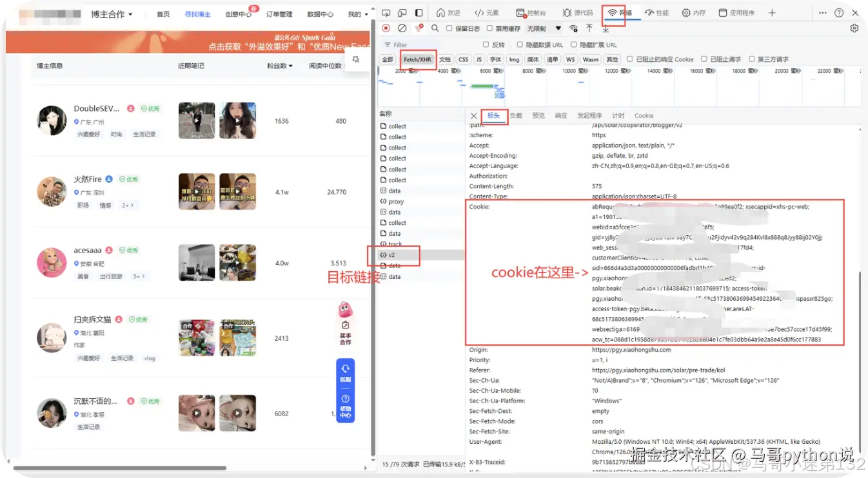Open 火然Fire blogger name
The image size is (868, 478).
point(88,179)
